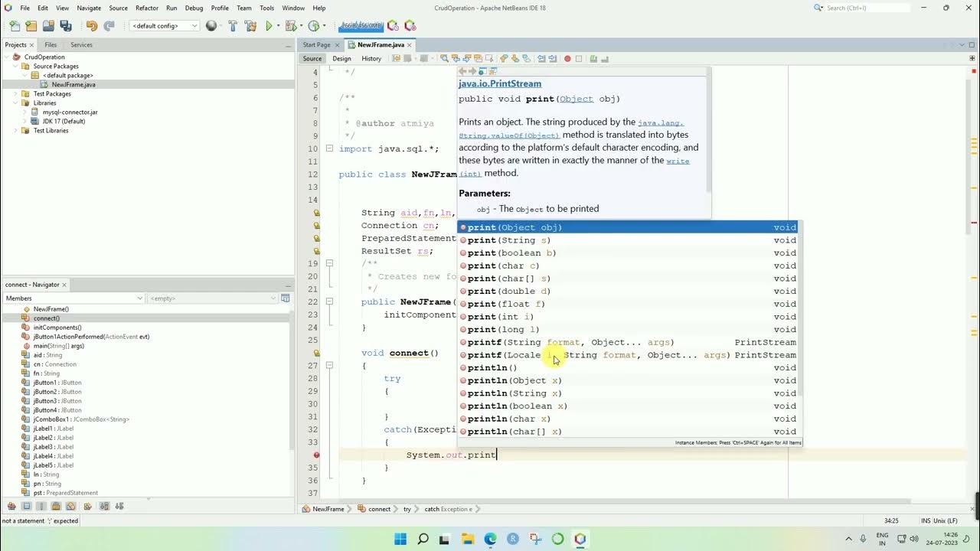Click the Find Selection magnifier icon in editor toolbar

(x=444, y=58)
